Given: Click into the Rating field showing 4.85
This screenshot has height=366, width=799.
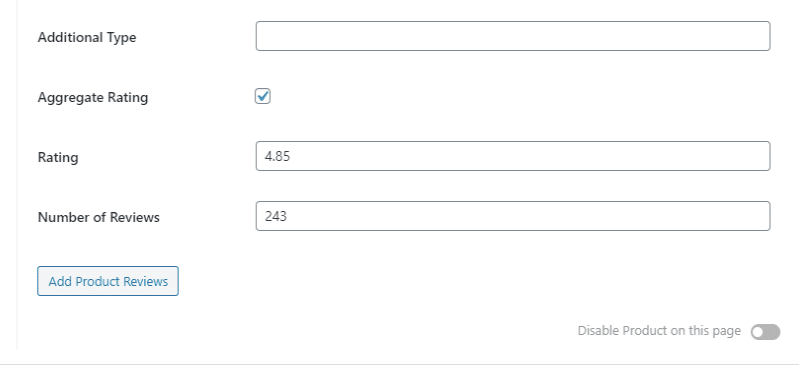Looking at the screenshot, I should [x=513, y=156].
